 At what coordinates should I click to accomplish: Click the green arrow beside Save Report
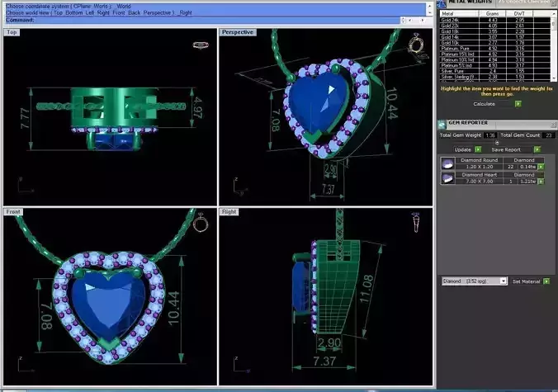[537, 149]
